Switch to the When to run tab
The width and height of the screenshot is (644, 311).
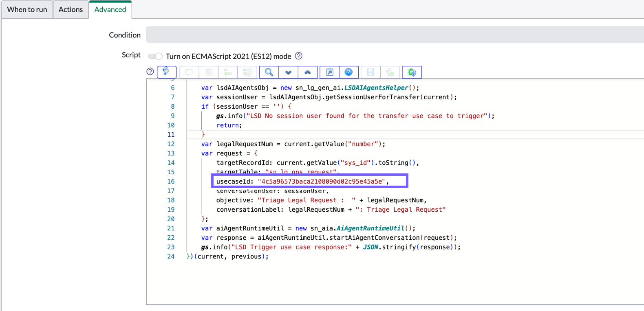(27, 9)
